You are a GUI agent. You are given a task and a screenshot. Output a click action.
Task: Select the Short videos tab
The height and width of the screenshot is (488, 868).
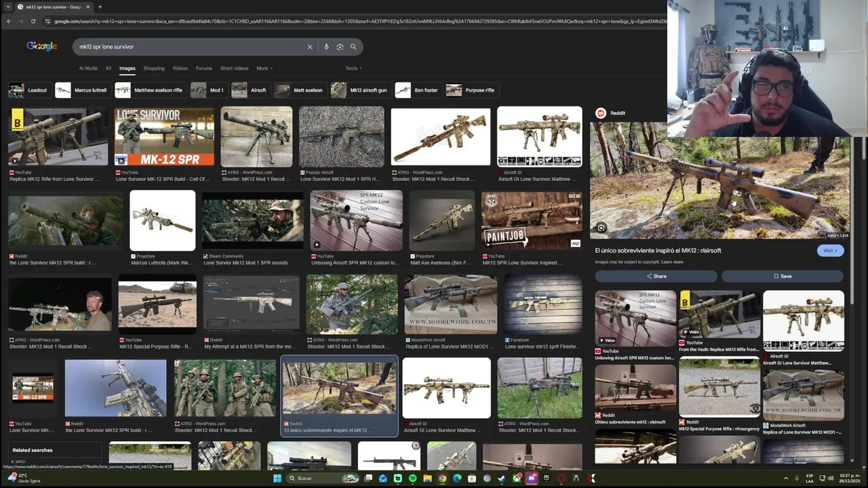click(234, 68)
